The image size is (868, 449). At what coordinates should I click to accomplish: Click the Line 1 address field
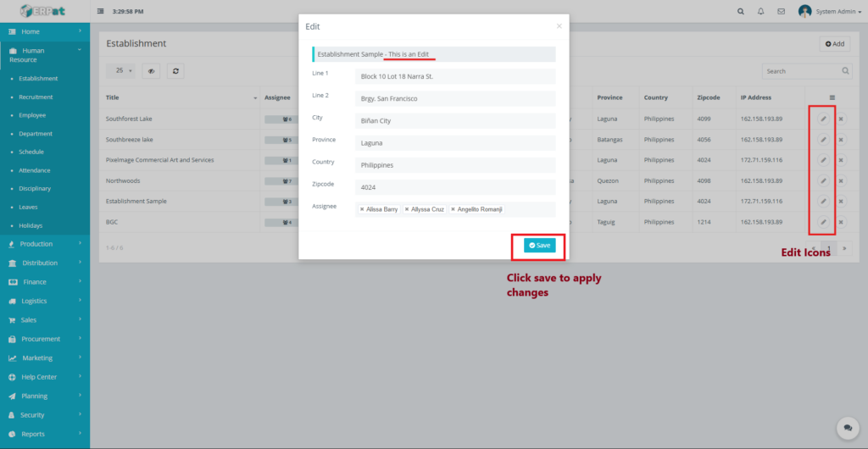click(x=455, y=76)
